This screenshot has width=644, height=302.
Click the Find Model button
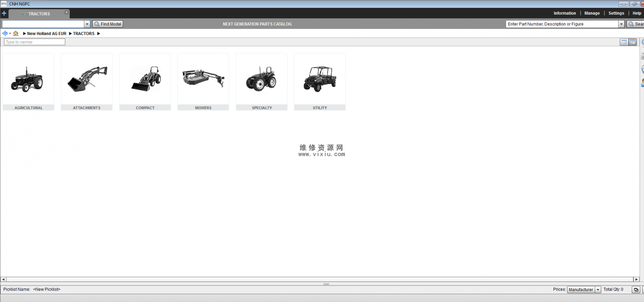[108, 24]
